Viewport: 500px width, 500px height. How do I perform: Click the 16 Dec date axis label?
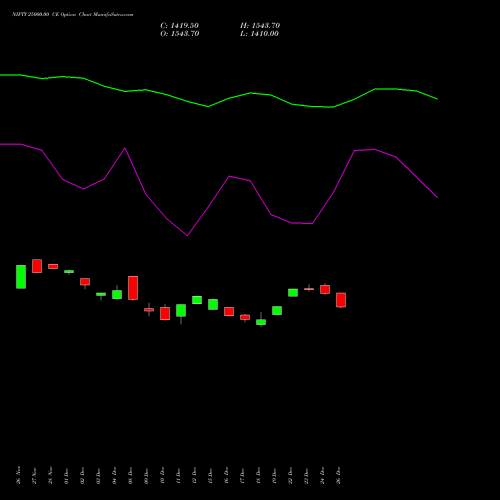coord(226,475)
